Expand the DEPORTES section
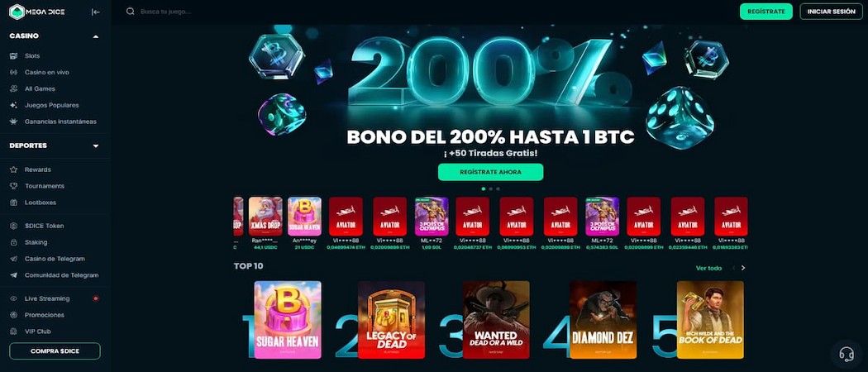This screenshot has height=372, width=868. click(96, 145)
